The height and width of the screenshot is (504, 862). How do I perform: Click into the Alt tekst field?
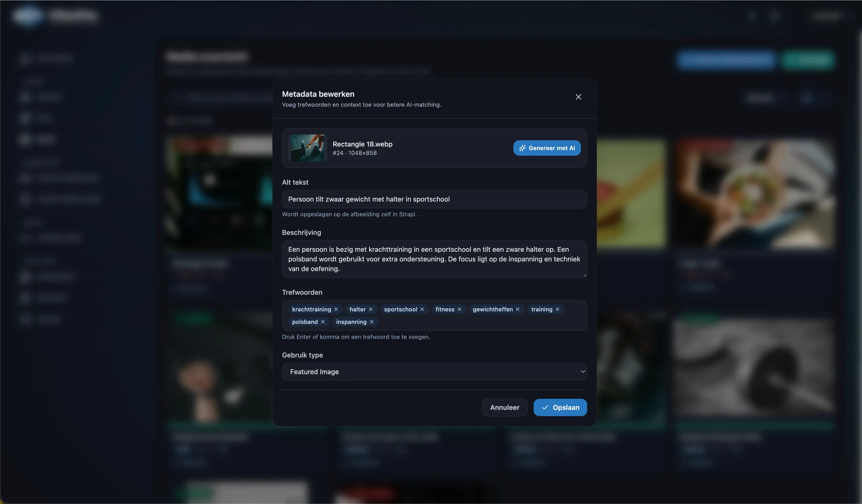click(434, 199)
